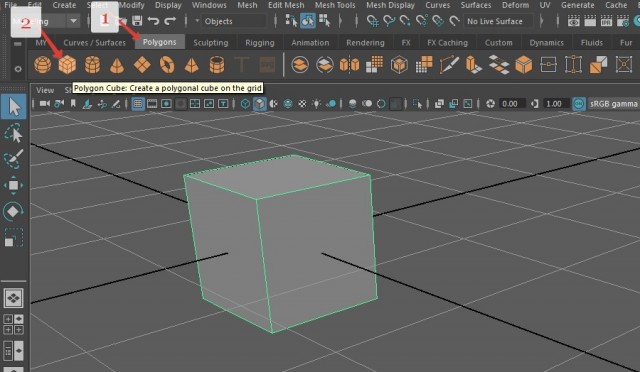This screenshot has height=372, width=640.
Task: Expand the status line arrow after No Live Surface
Action: 542,21
